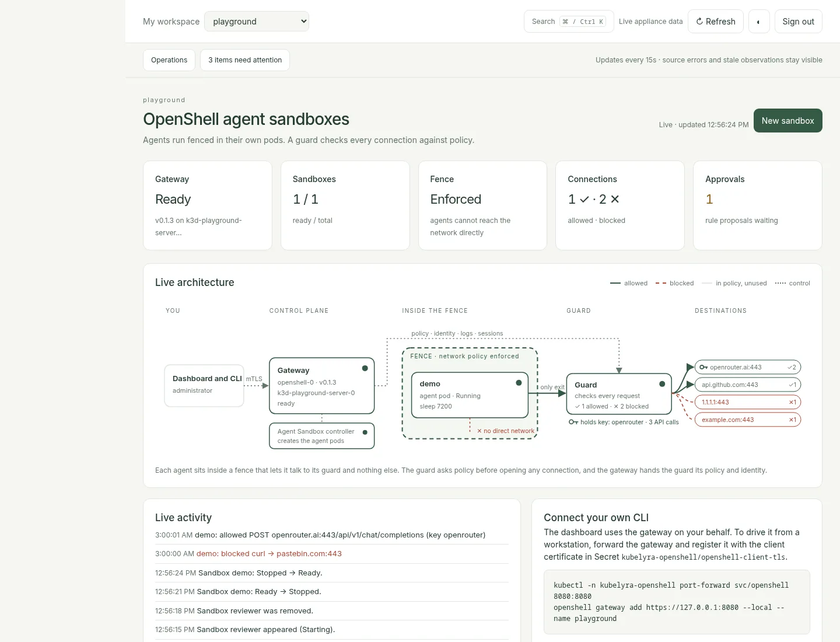Open the 3 items need attention tab

pos(245,60)
